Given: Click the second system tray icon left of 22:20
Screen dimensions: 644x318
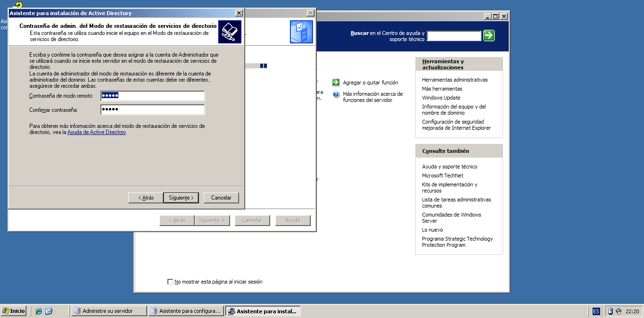Looking at the screenshot, I should [619, 311].
